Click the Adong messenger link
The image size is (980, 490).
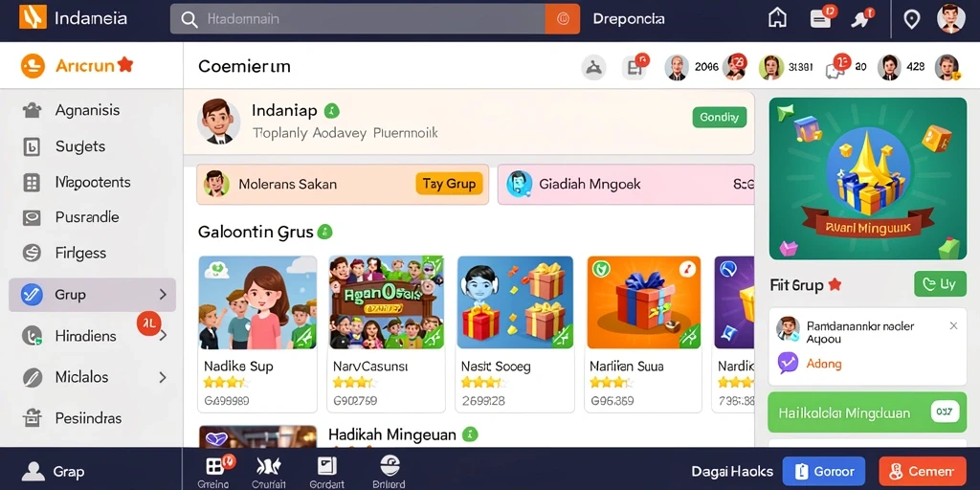(x=824, y=363)
